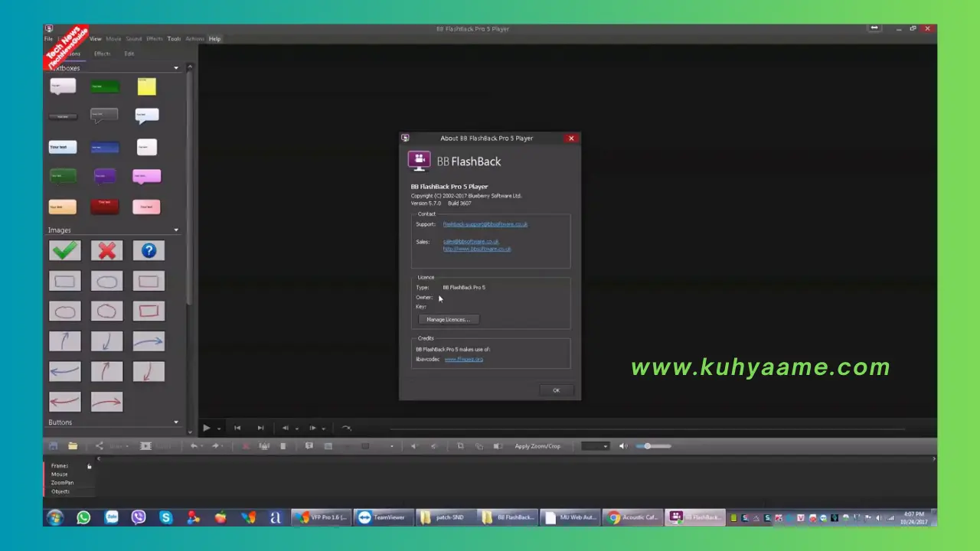Jump to the movie start
The height and width of the screenshot is (551, 980).
[x=237, y=429]
